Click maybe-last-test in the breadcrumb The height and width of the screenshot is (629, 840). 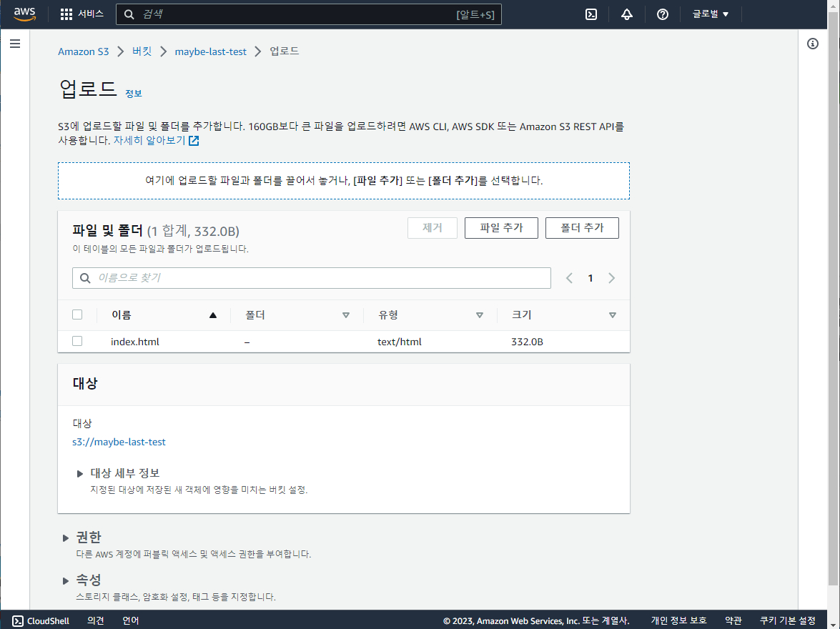point(210,51)
